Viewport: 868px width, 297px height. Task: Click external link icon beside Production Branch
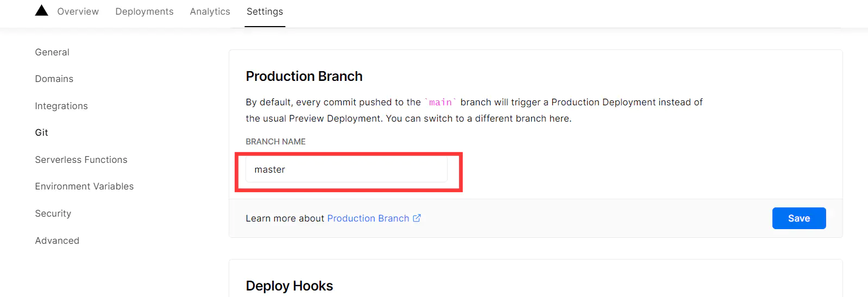417,218
